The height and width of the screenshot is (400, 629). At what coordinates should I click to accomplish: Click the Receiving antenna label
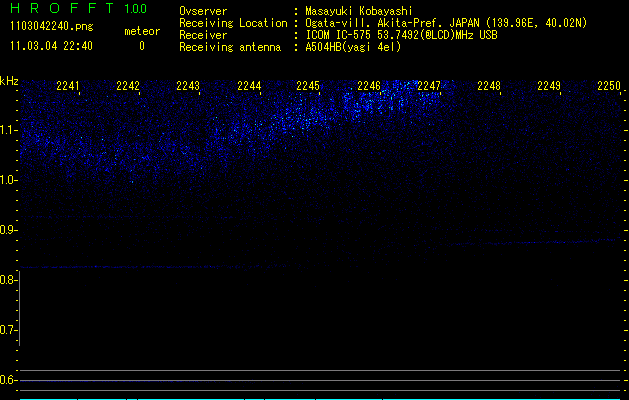(x=230, y=47)
